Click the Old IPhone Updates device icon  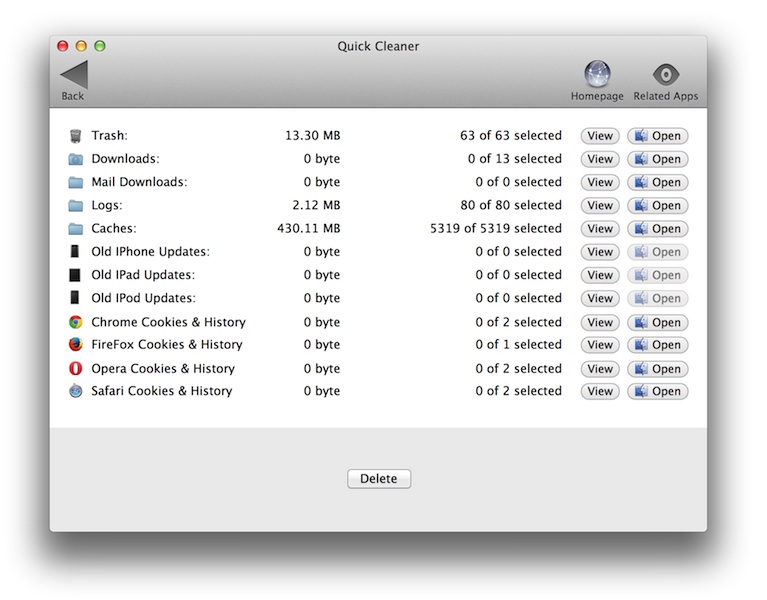point(75,252)
